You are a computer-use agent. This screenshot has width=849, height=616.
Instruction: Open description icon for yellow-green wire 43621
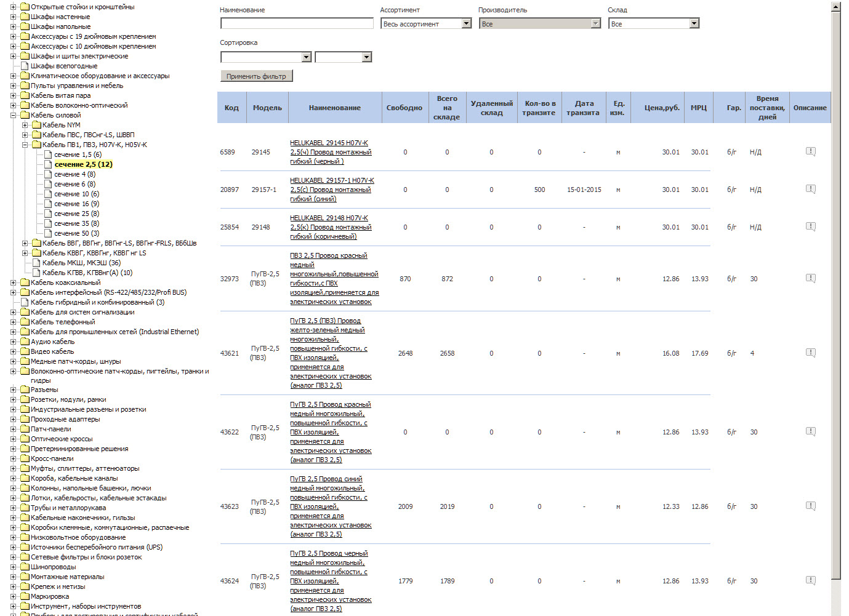(x=810, y=353)
